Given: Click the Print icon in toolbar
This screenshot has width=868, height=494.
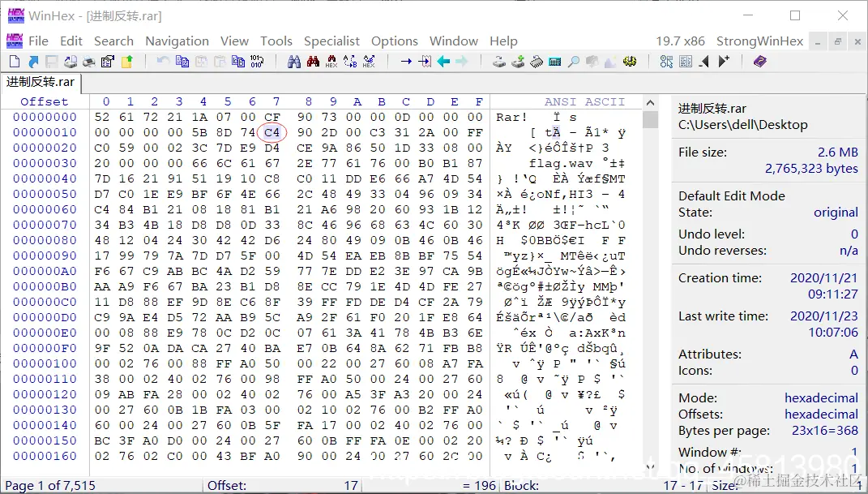Looking at the screenshot, I should (88, 62).
